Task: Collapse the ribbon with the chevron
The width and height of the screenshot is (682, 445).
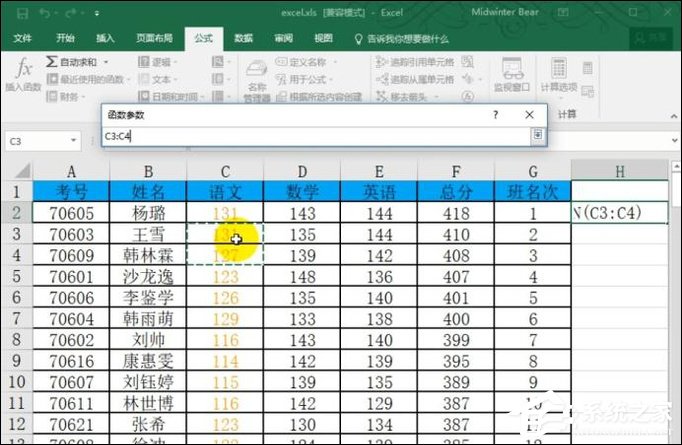Action: pos(674,116)
